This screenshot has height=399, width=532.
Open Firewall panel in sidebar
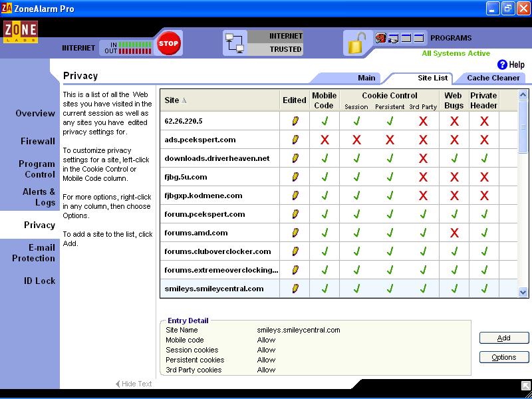(x=37, y=141)
